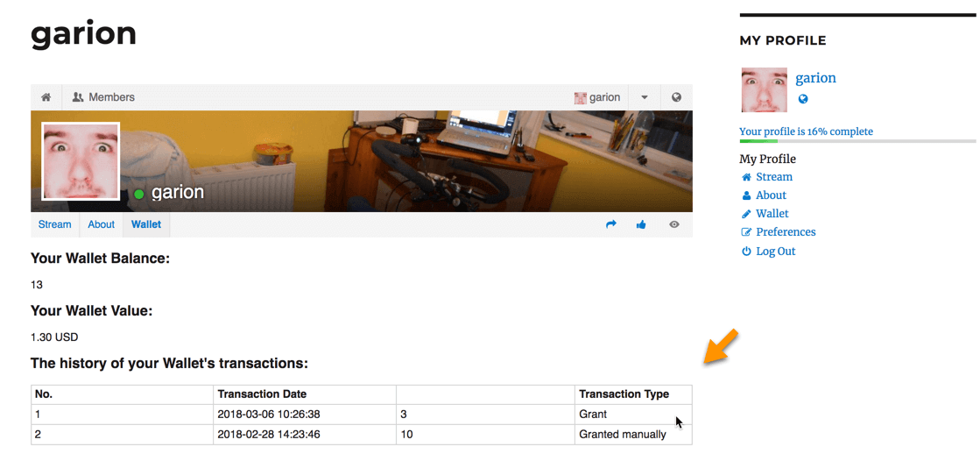Click the profile completion progress bar
This screenshot has width=980, height=461.
point(857,141)
